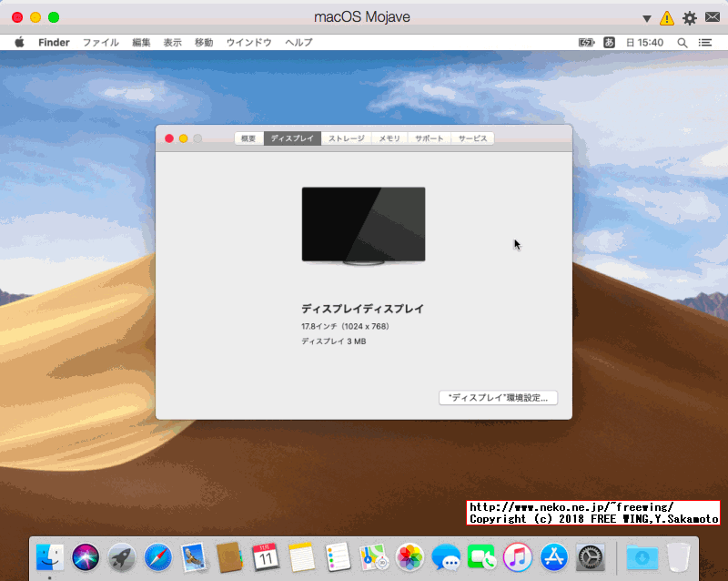Open Launchpad from the Dock

click(x=116, y=560)
